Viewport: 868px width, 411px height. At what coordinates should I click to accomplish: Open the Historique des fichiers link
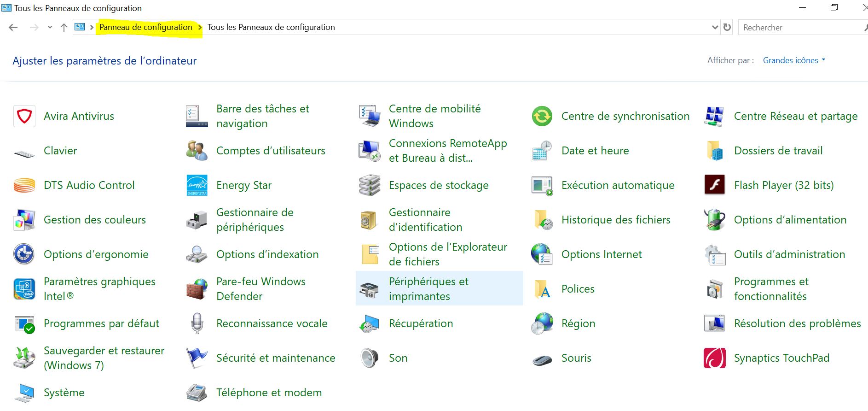[x=616, y=220]
